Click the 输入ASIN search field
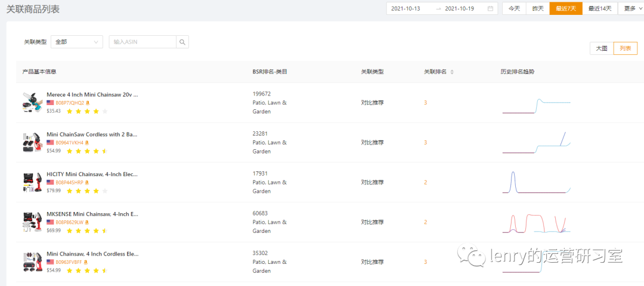Screen dimensions: 644x286 tap(143, 42)
